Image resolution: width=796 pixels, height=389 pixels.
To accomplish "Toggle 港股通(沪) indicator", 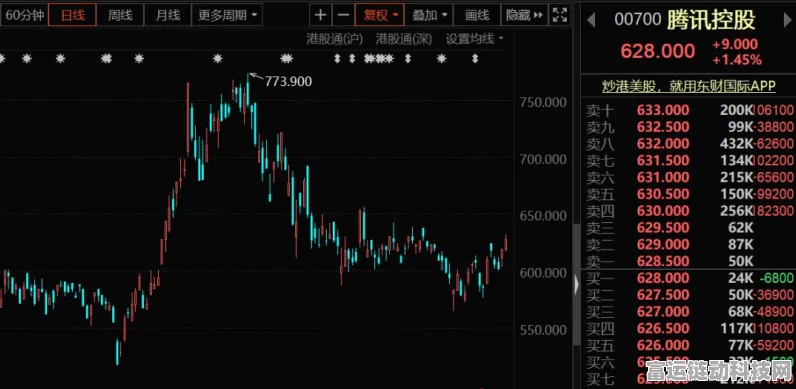I will click(x=335, y=39).
